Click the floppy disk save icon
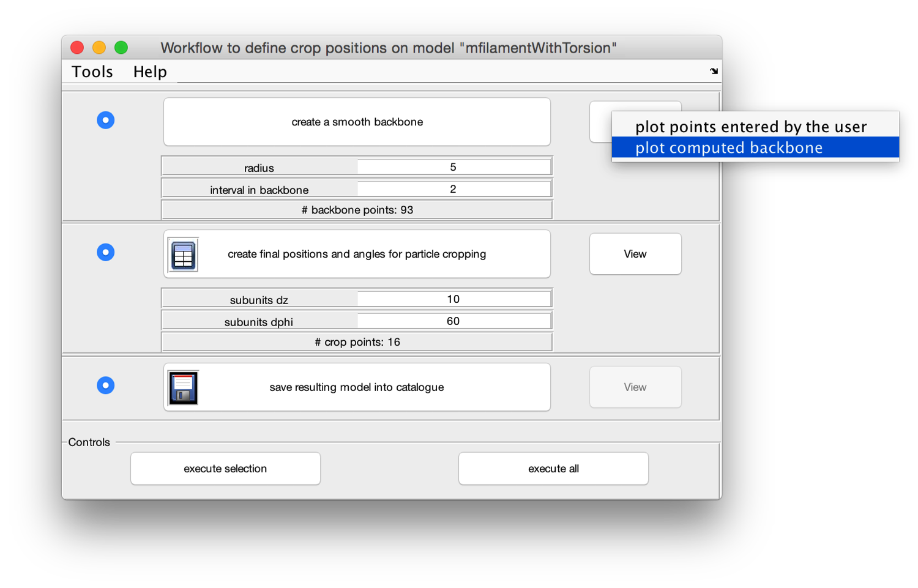This screenshot has height=588, width=918. coord(183,387)
